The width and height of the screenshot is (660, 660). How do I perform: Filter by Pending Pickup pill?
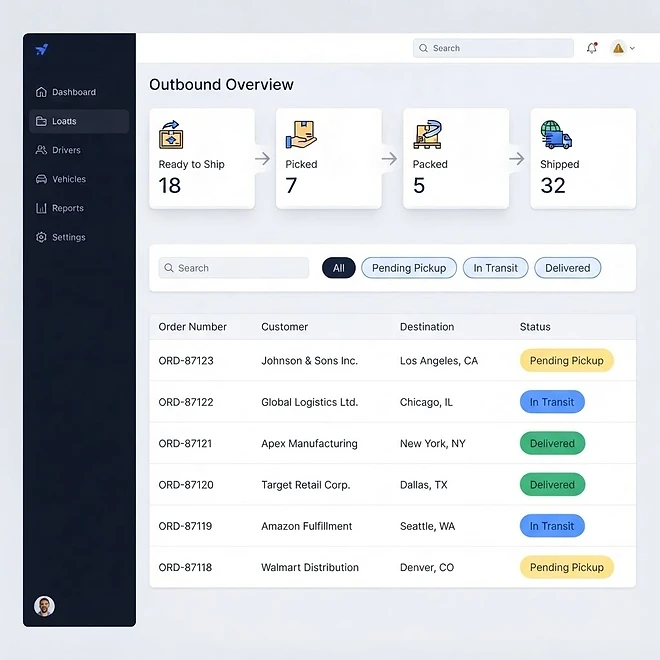(409, 268)
